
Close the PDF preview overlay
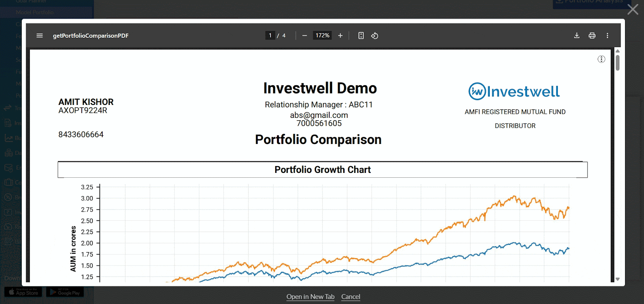pos(633,9)
